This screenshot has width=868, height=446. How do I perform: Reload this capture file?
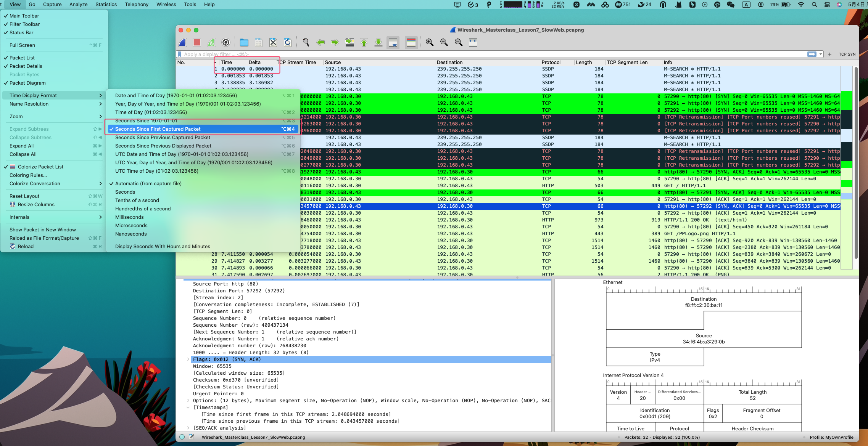pos(287,42)
